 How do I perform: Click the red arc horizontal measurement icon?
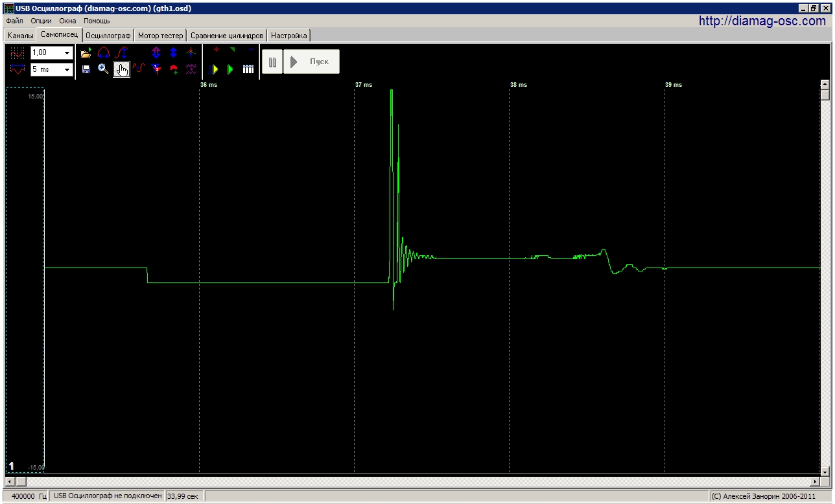pos(104,53)
